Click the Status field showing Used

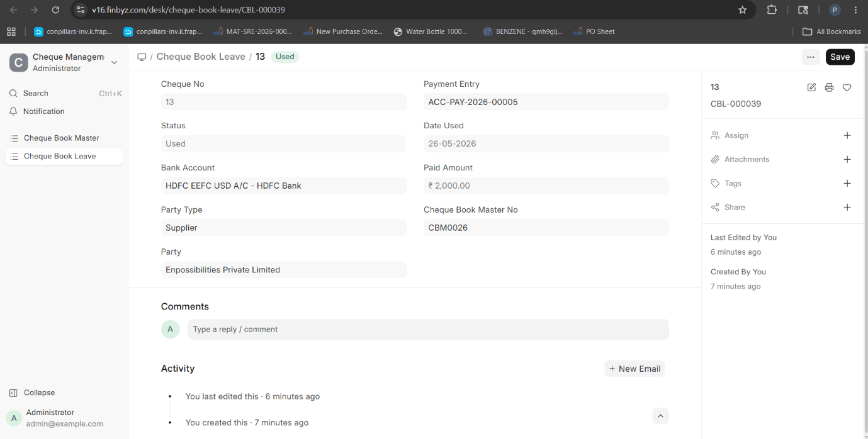[284, 143]
